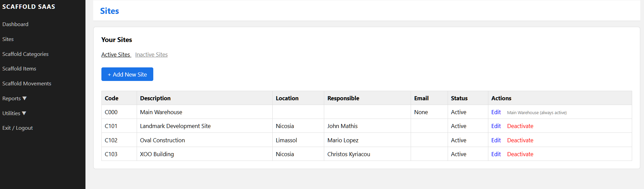Click Exit / Logout link
Viewport: 644px width, 189px height.
[x=18, y=128]
